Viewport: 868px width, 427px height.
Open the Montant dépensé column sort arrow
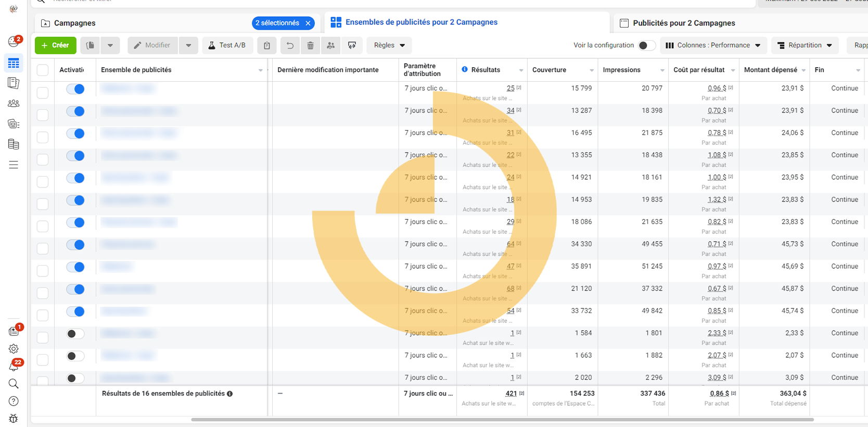click(803, 70)
